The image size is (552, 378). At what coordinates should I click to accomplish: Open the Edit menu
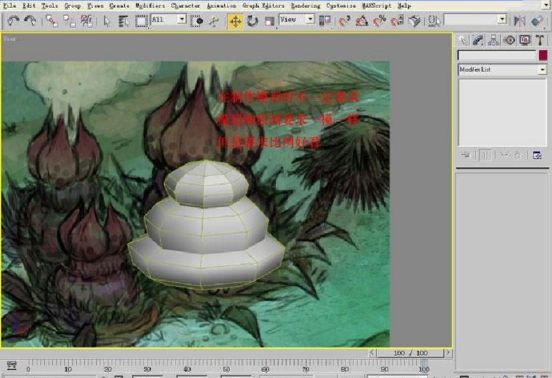pyautogui.click(x=29, y=6)
